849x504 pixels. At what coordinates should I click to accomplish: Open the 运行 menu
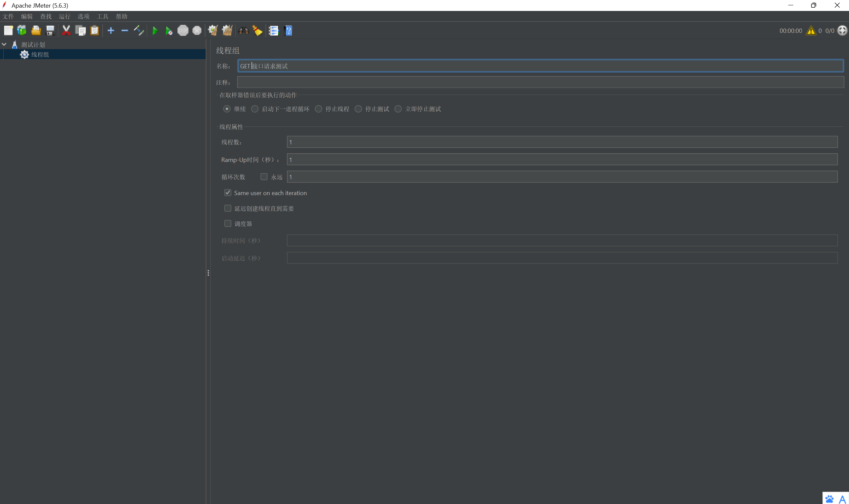pos(64,16)
